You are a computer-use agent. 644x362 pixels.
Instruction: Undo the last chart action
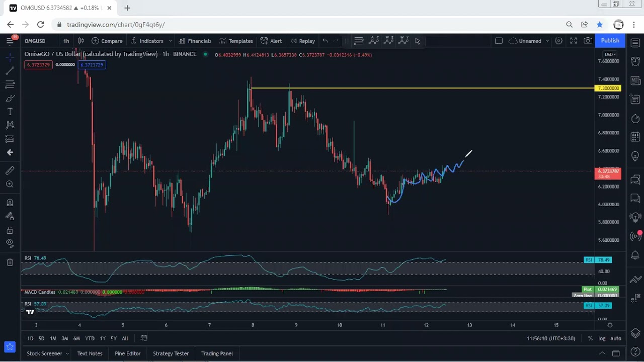pyautogui.click(x=325, y=41)
